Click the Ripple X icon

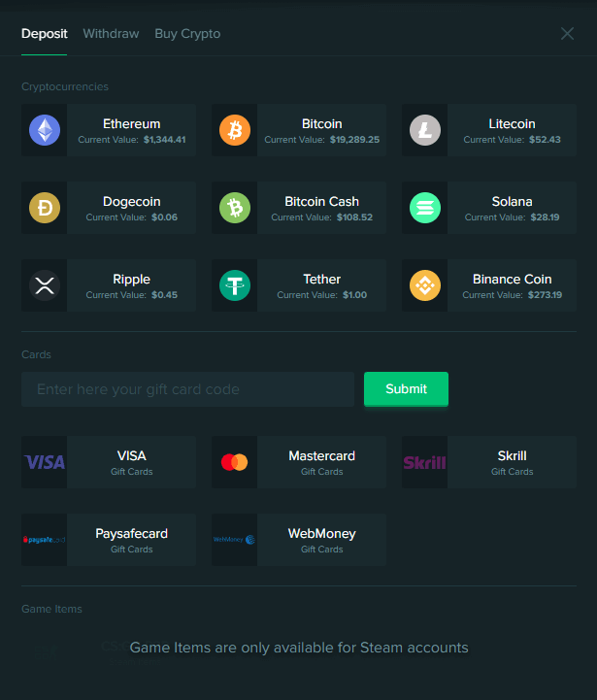45,285
